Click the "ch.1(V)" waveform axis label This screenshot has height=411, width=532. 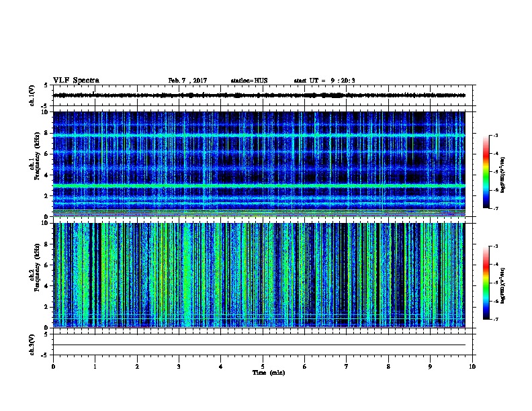coord(32,95)
